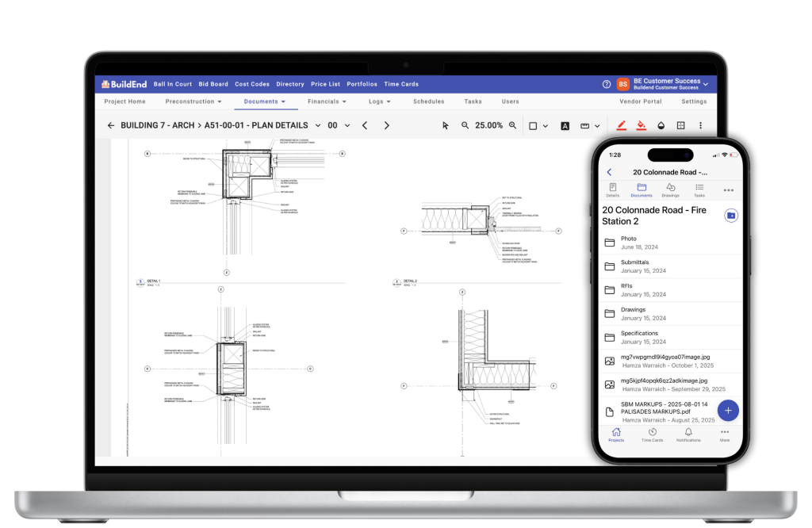Click the zoom in magnifier icon
This screenshot has width=812, height=528.
(512, 125)
